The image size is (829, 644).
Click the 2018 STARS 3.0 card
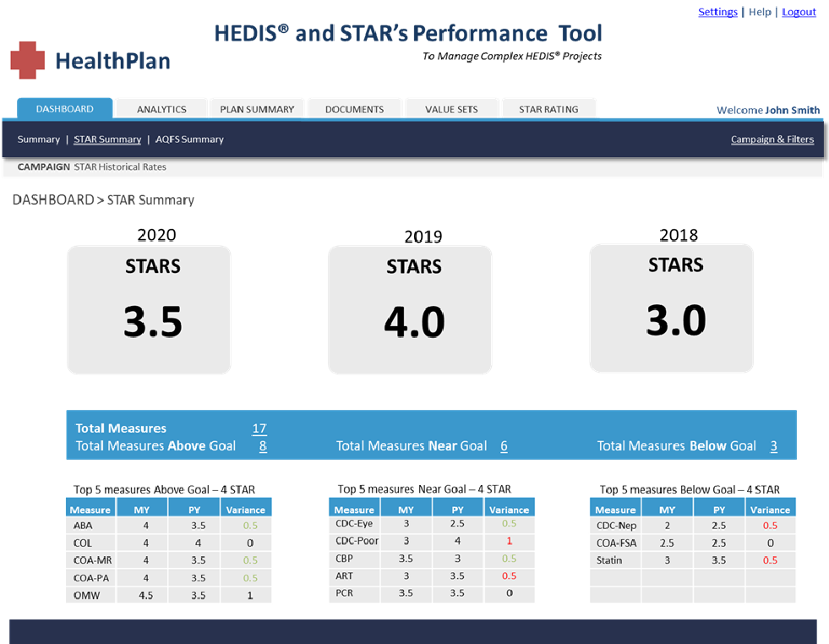(x=671, y=308)
